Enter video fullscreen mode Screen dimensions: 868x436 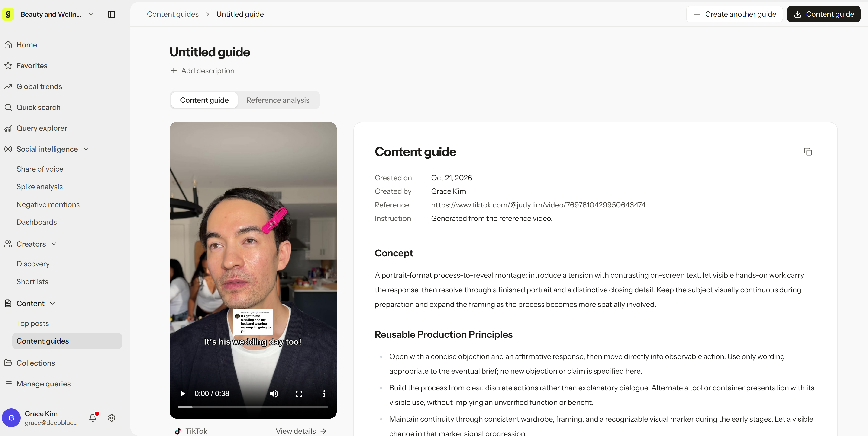pyautogui.click(x=299, y=394)
